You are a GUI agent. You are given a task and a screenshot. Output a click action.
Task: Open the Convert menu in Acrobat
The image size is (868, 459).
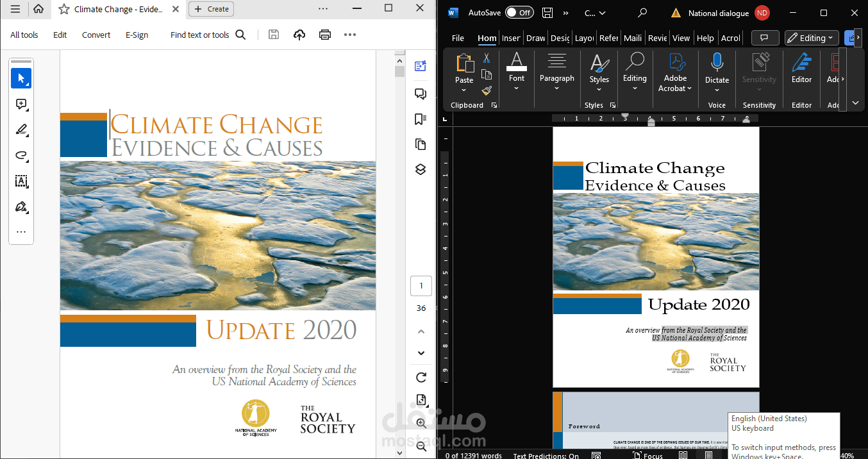(x=96, y=35)
